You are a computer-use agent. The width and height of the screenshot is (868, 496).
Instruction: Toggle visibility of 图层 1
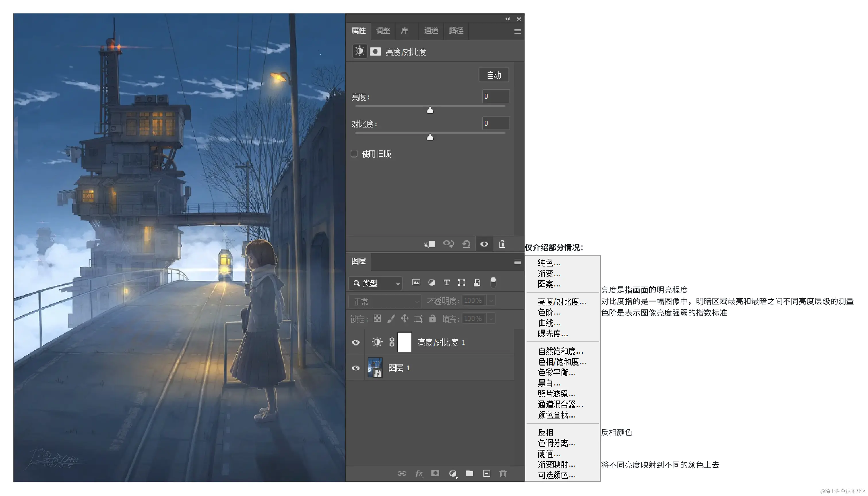[x=355, y=368]
